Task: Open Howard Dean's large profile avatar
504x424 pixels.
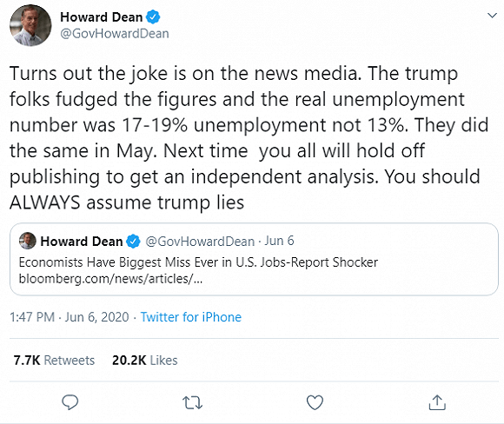Action: (x=30, y=25)
